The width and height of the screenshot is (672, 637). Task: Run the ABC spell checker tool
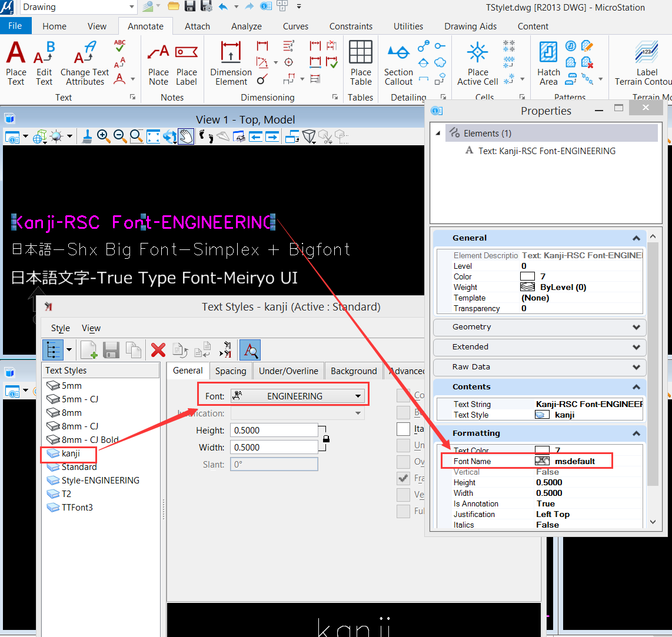pos(119,45)
